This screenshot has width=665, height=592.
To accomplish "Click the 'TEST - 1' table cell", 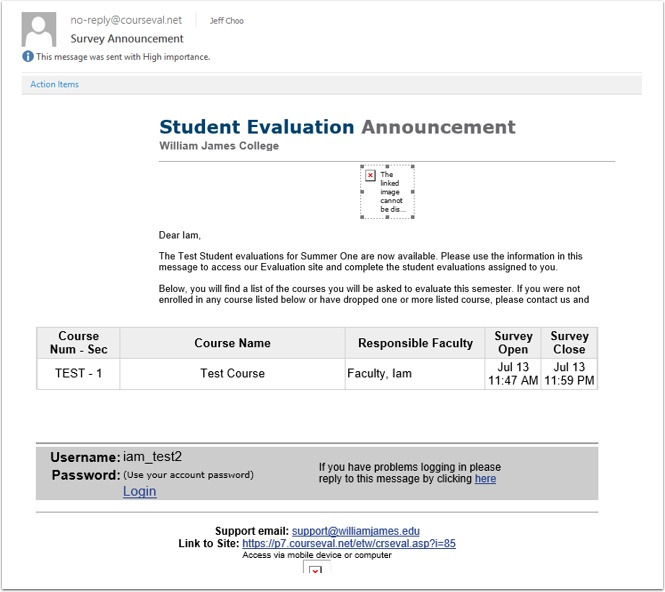I will pyautogui.click(x=78, y=374).
